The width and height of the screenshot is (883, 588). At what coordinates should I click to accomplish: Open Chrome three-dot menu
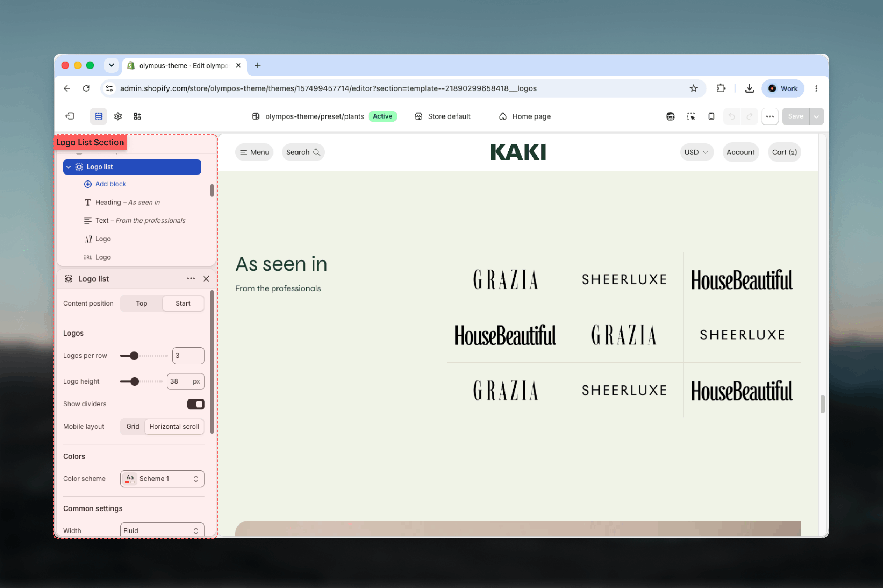pos(816,88)
